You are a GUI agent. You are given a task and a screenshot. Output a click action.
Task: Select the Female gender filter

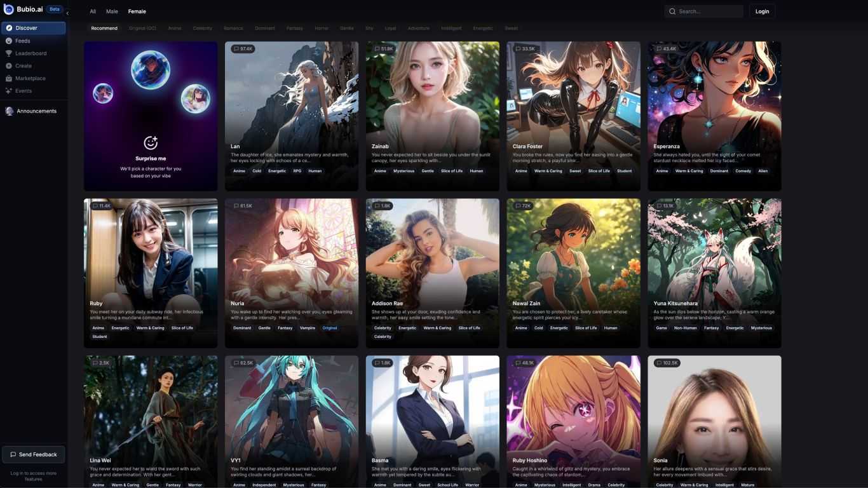click(x=137, y=11)
